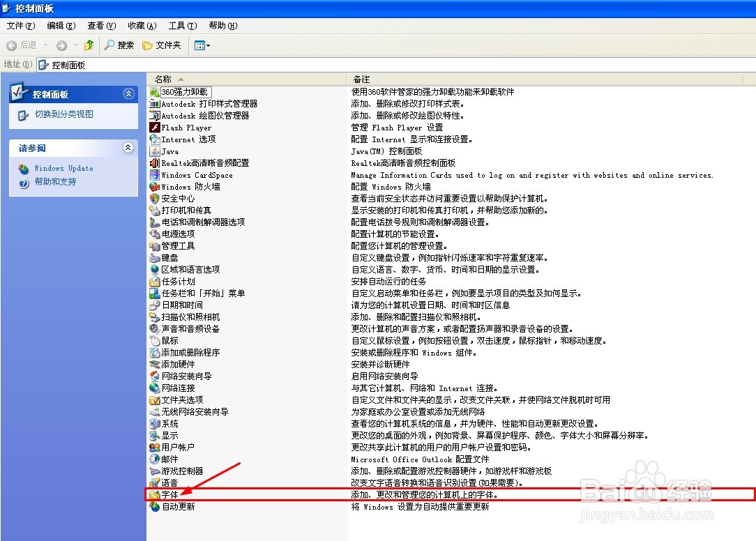This screenshot has width=756, height=541.
Task: Sort by the 名称 column header
Action: 246,79
